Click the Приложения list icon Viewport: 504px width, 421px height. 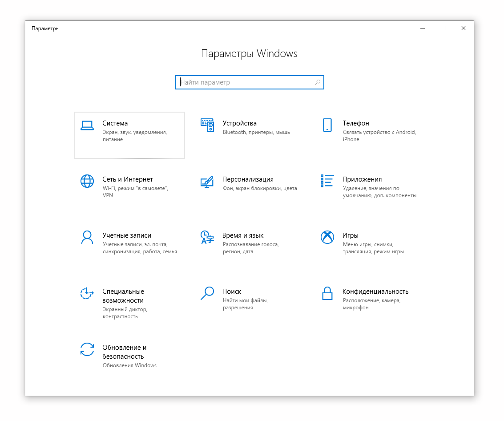tap(327, 181)
